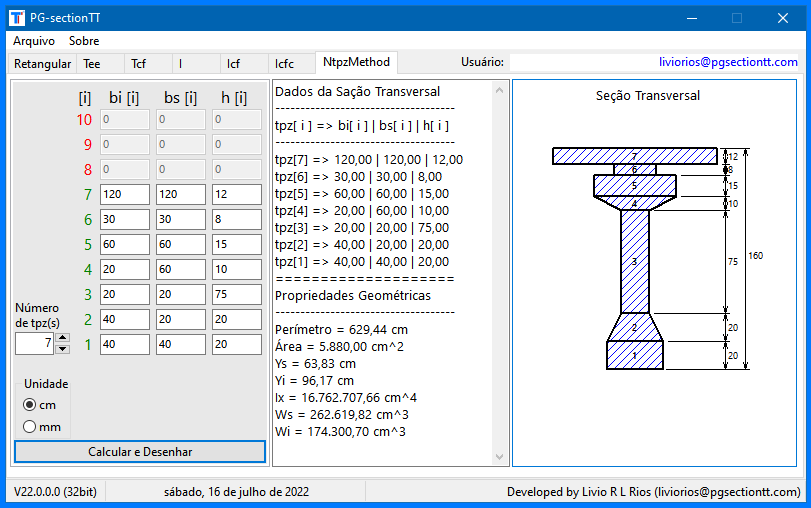Viewport: 811px width, 508px height.
Task: Click the bi field for row 5
Action: point(125,244)
